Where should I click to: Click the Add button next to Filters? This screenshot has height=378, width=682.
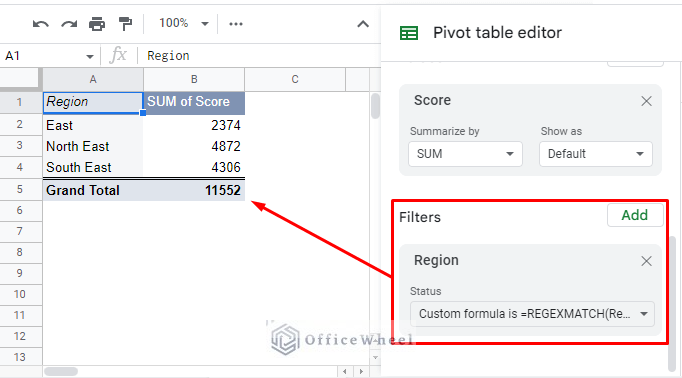tap(635, 215)
